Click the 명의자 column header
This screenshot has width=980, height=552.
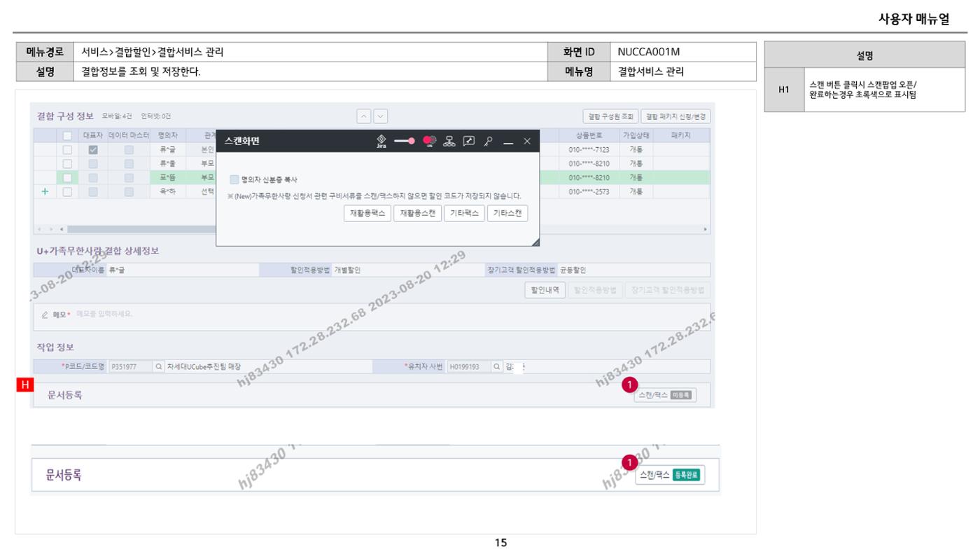(168, 135)
